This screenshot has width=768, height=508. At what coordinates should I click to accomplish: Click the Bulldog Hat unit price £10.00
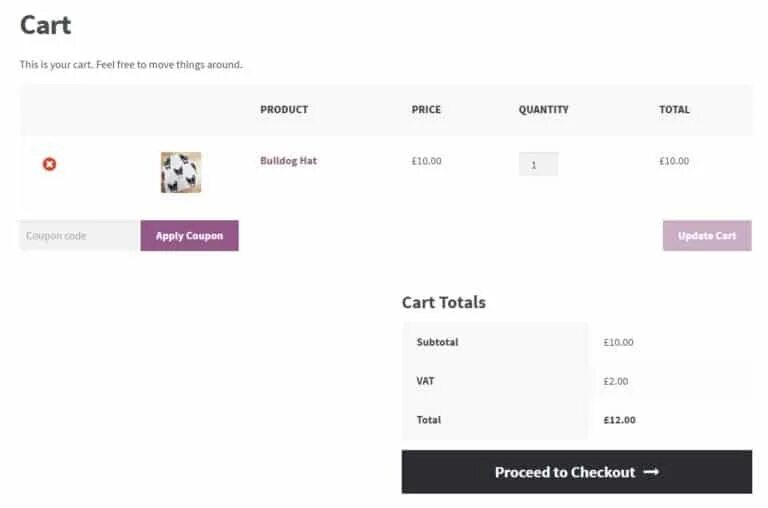426,161
